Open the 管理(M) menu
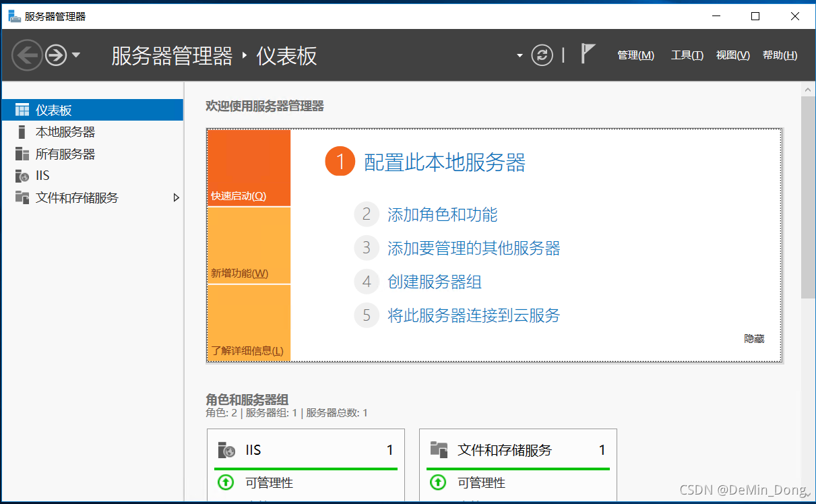This screenshot has width=816, height=504. point(635,55)
